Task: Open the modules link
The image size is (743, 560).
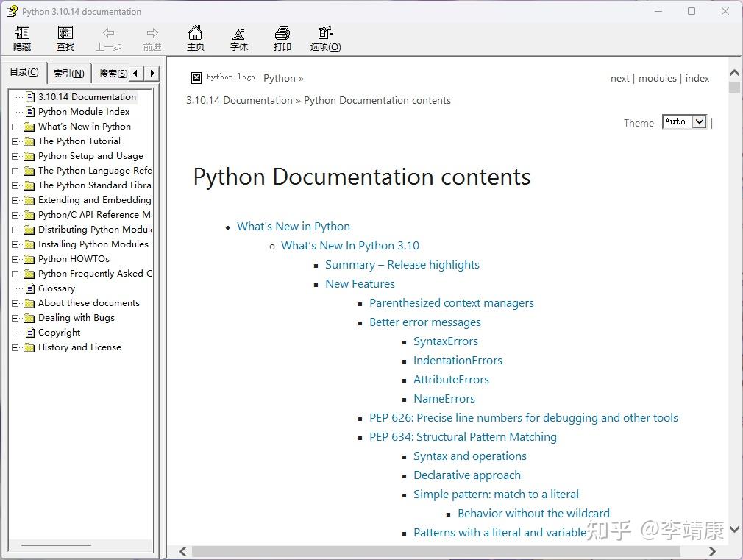Action: (657, 78)
